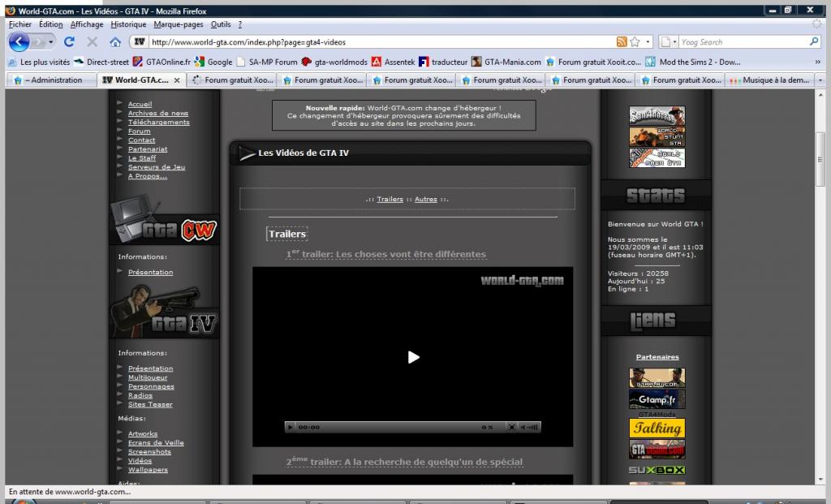The height and width of the screenshot is (504, 831).
Task: Open the Outils menu
Action: tap(221, 24)
